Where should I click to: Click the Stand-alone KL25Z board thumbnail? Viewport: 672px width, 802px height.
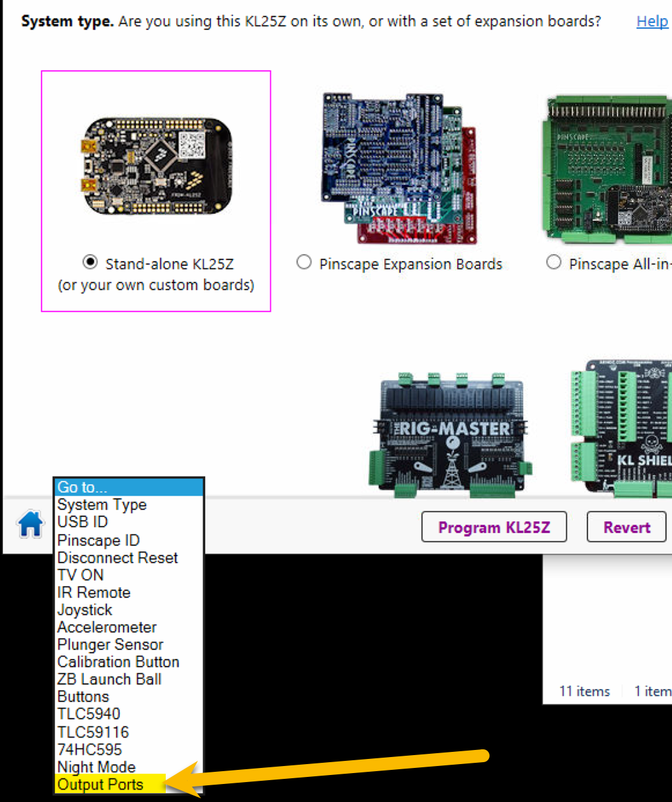154,166
